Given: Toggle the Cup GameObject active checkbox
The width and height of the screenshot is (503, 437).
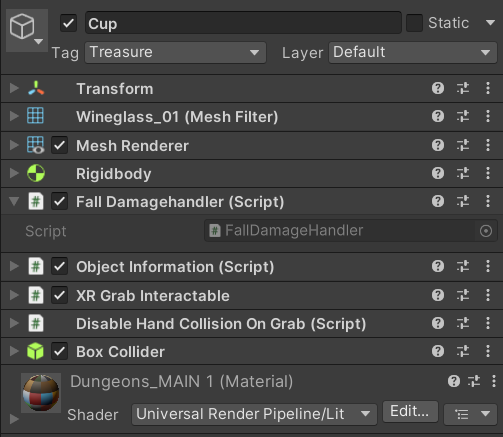Looking at the screenshot, I should (68, 23).
